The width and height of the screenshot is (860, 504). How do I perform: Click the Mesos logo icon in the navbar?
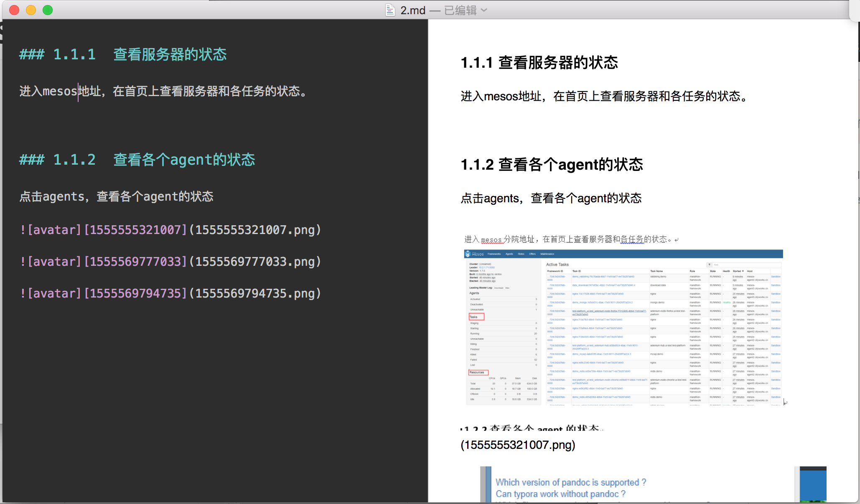[x=467, y=254]
